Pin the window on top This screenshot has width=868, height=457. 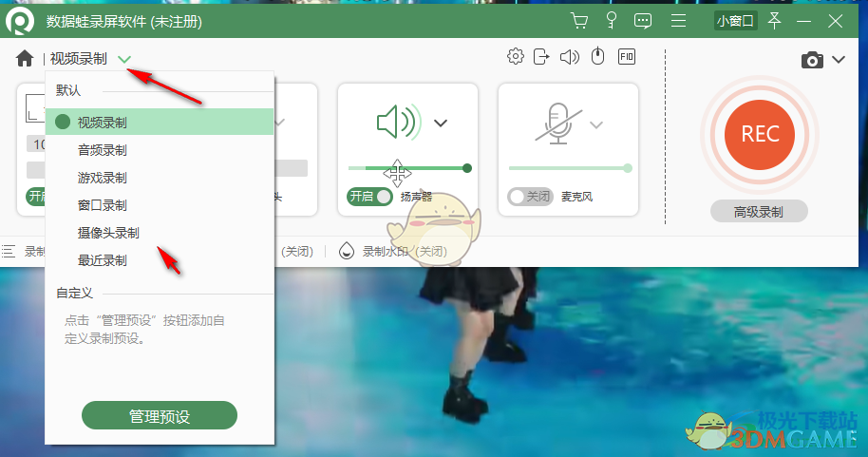(774, 21)
